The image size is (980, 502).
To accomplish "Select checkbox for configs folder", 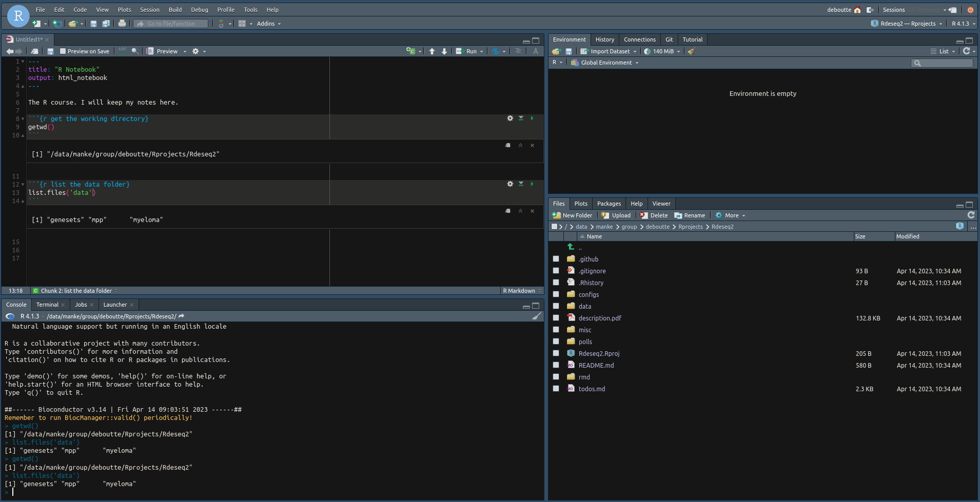I will tap(556, 294).
